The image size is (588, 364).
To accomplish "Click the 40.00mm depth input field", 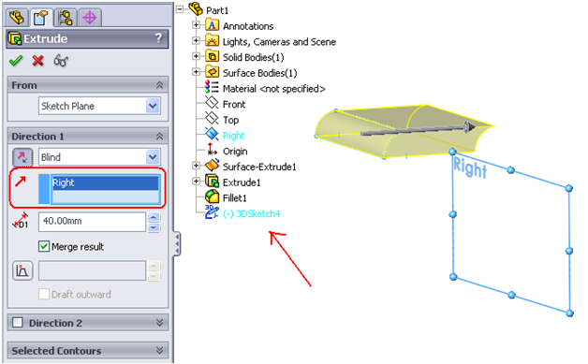I will click(92, 221).
